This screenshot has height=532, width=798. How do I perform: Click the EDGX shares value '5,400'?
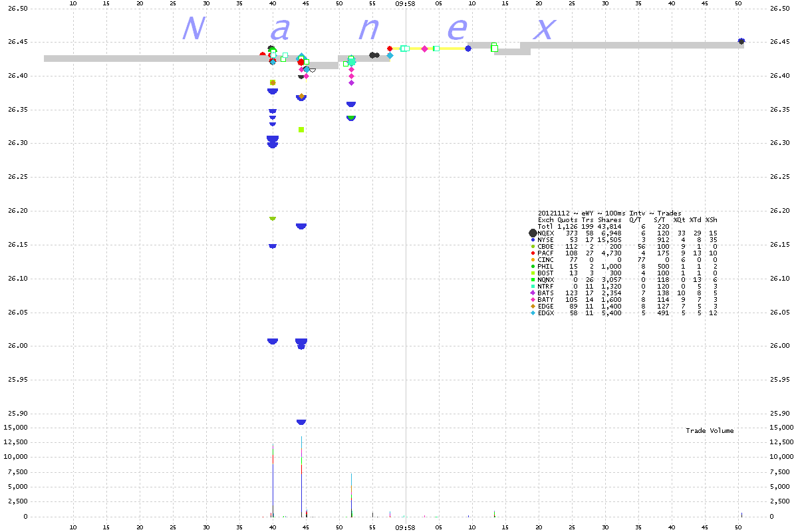[612, 313]
